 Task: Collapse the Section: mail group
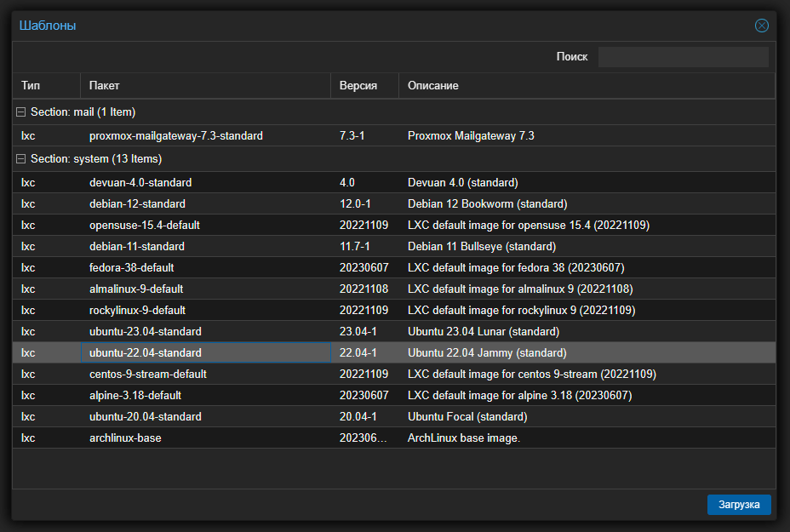(x=20, y=112)
